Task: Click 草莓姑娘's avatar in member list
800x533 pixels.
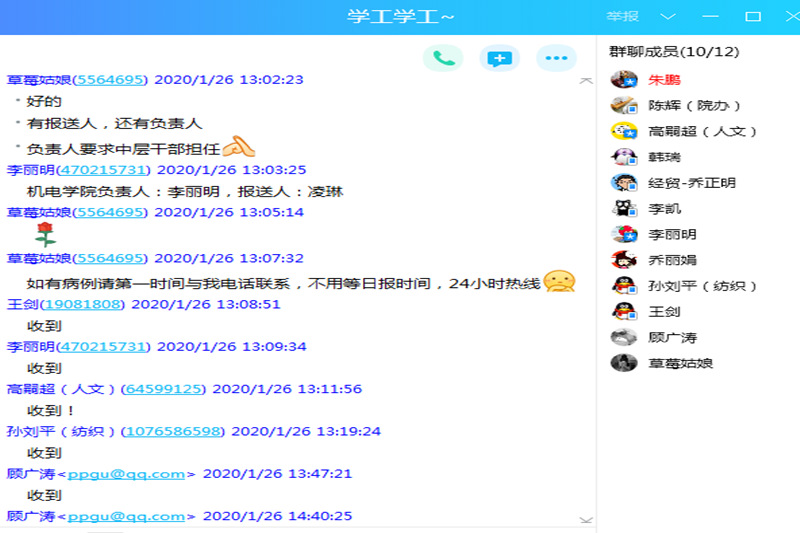Action: click(x=625, y=364)
